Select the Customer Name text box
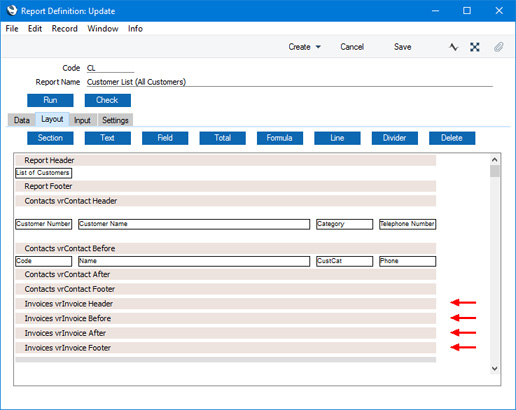This screenshot has height=410, width=516. 194,224
